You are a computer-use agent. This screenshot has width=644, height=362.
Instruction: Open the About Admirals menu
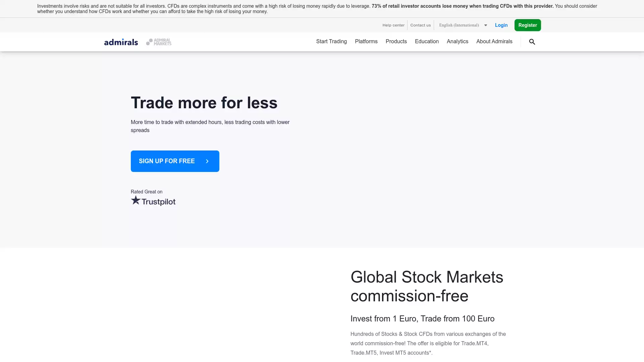click(x=494, y=42)
